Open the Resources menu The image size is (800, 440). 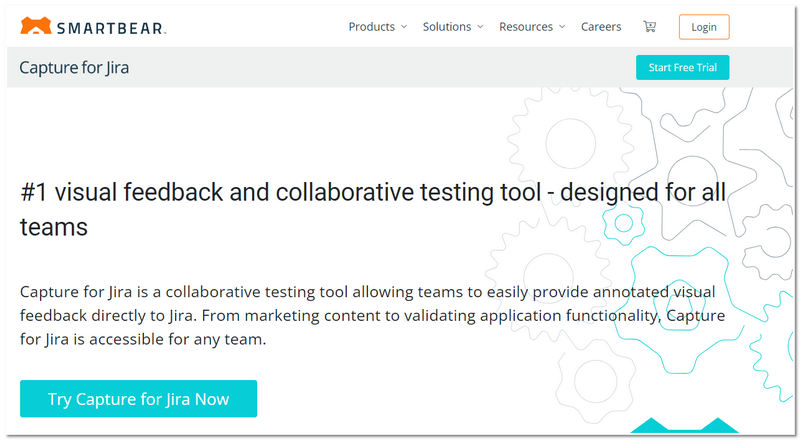(526, 27)
